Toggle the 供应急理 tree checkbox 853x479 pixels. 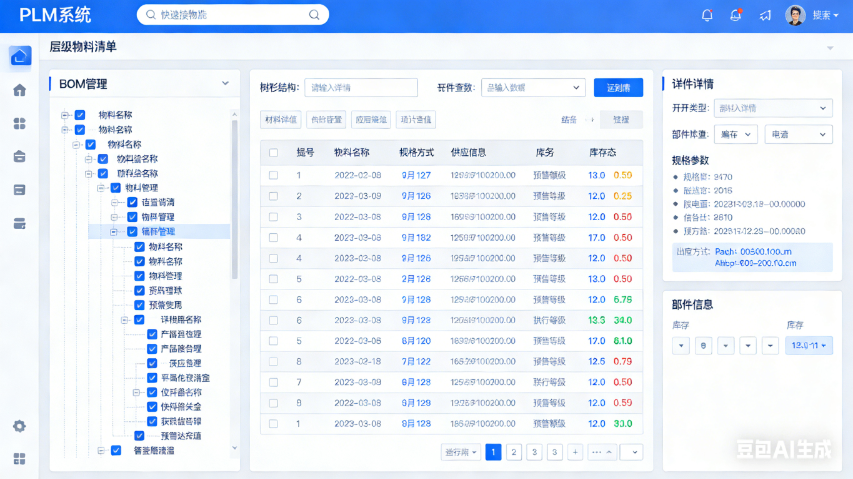(x=152, y=363)
